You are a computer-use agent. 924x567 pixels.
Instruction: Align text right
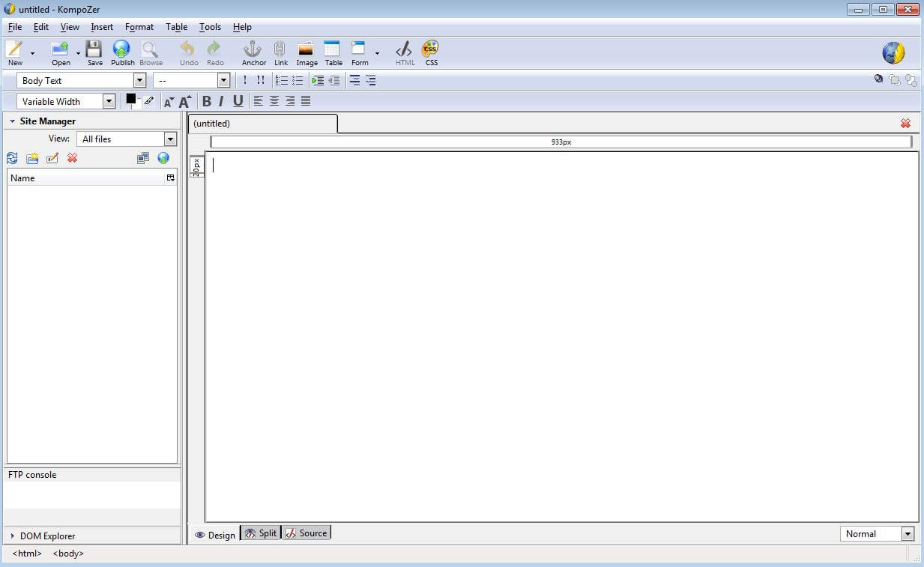tap(290, 101)
